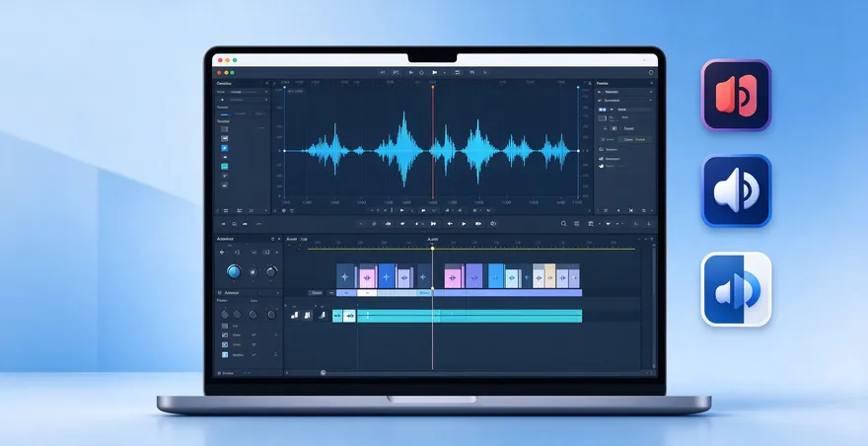Select the white teal clip before the long clip
Image resolution: width=868 pixels, height=446 pixels.
[x=349, y=316]
